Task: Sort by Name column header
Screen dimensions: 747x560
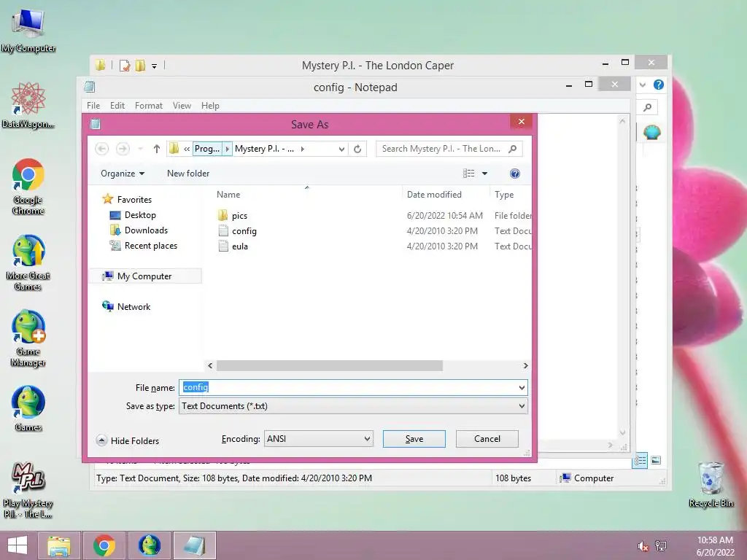Action: tap(228, 195)
